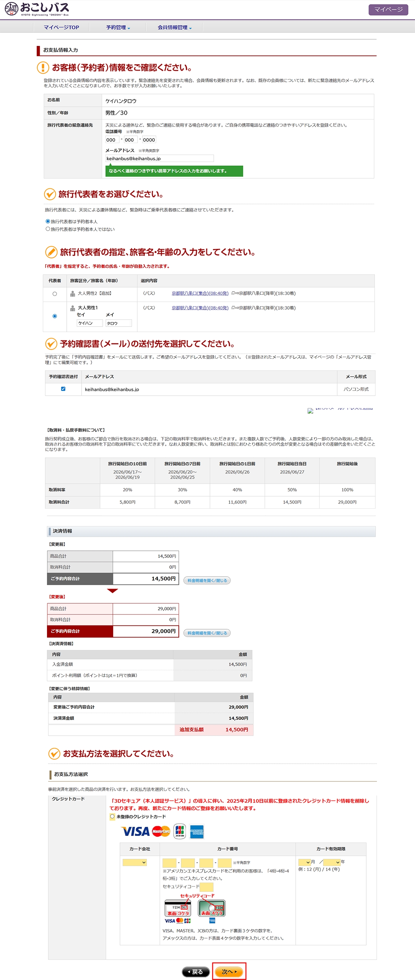Click the green mobile address notice banner
The image size is (415, 980).
tap(174, 171)
